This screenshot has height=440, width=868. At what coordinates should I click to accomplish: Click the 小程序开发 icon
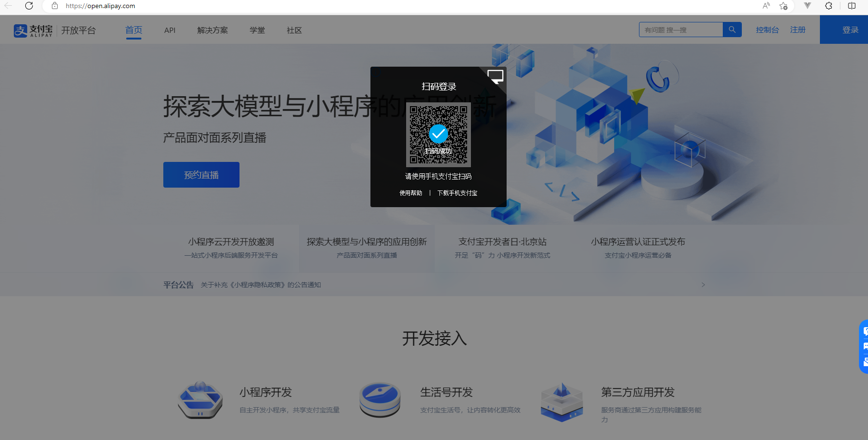[200, 400]
